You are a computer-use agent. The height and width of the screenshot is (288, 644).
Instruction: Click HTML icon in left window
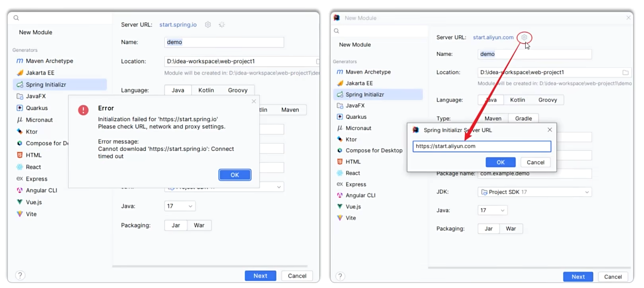pos(20,155)
